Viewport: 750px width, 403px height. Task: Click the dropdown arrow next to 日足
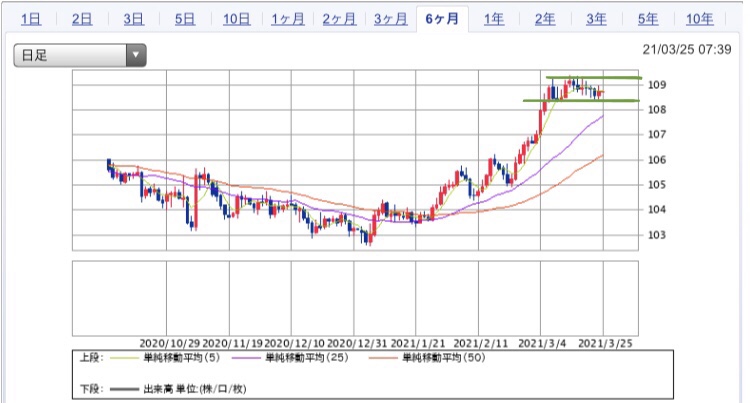(x=136, y=55)
